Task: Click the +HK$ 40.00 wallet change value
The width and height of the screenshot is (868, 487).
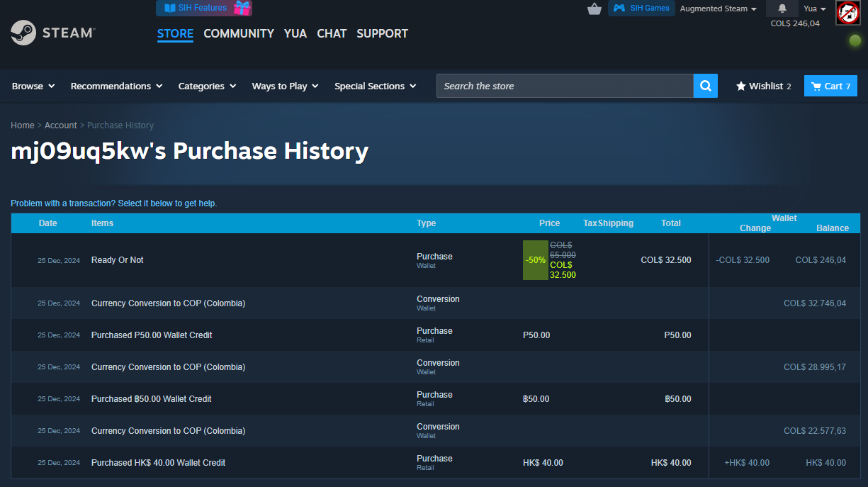Action: [x=747, y=463]
